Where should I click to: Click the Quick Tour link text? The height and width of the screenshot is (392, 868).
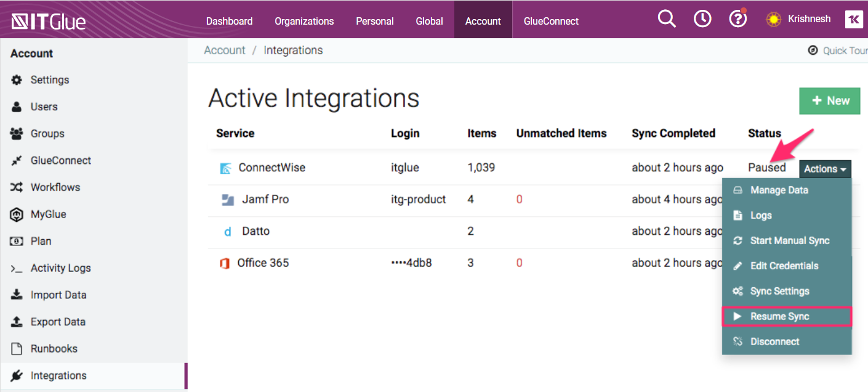coord(845,51)
